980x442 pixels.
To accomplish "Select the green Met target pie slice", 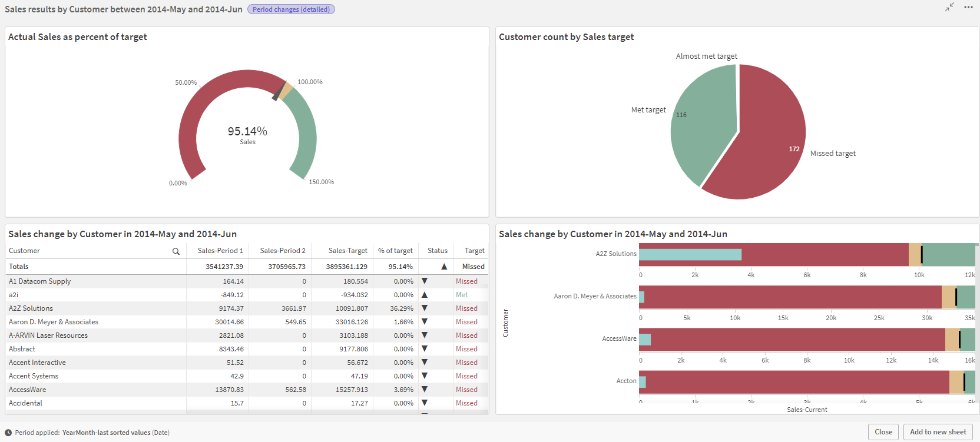I will 704,124.
